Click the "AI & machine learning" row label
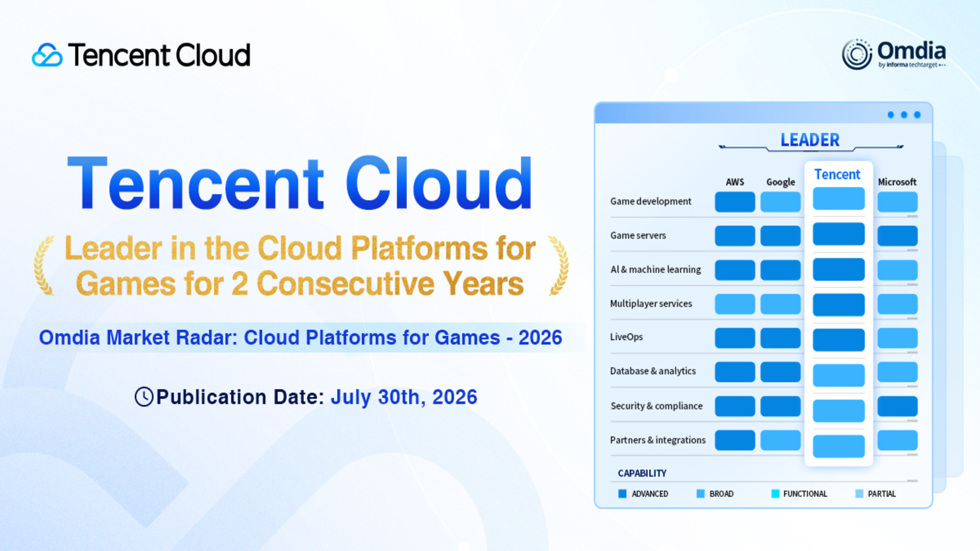Image resolution: width=980 pixels, height=551 pixels. [656, 269]
